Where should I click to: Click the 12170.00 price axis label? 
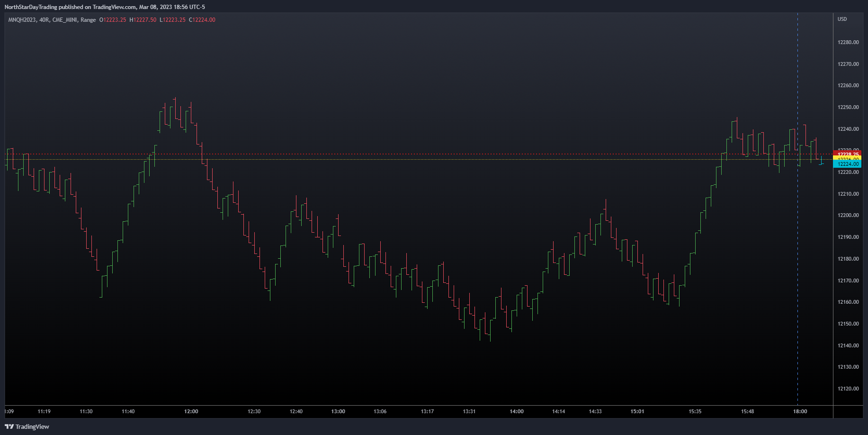pyautogui.click(x=848, y=281)
